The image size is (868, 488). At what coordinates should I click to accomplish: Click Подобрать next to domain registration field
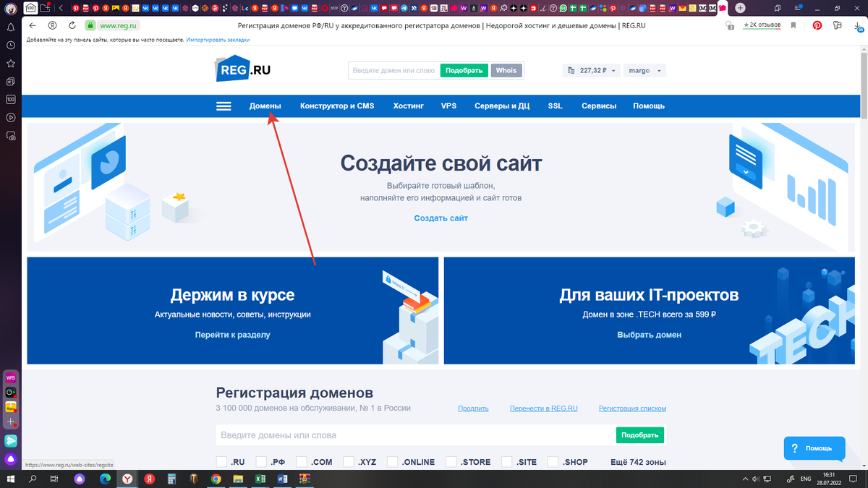(x=640, y=435)
